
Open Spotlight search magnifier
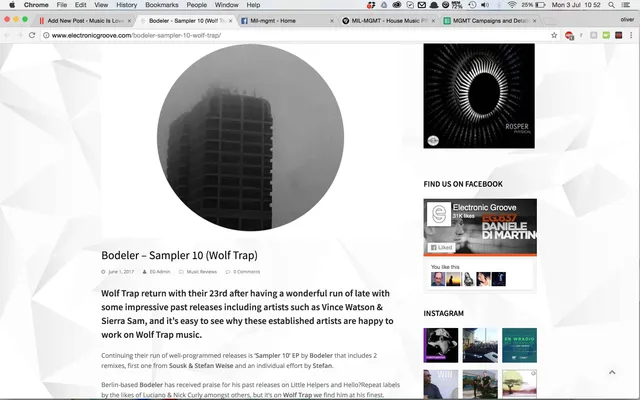click(611, 5)
